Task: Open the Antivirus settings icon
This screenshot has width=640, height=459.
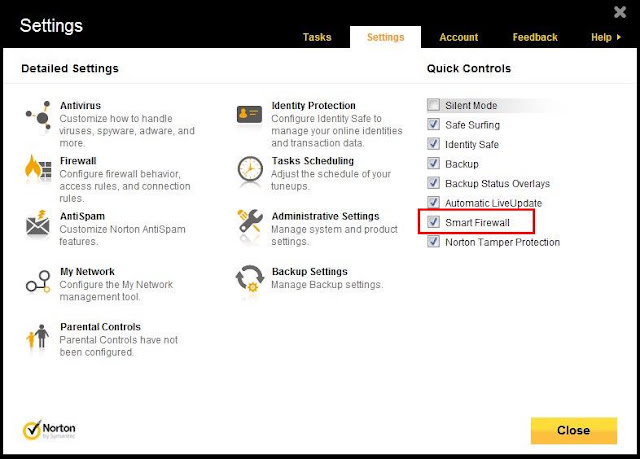Action: point(38,116)
